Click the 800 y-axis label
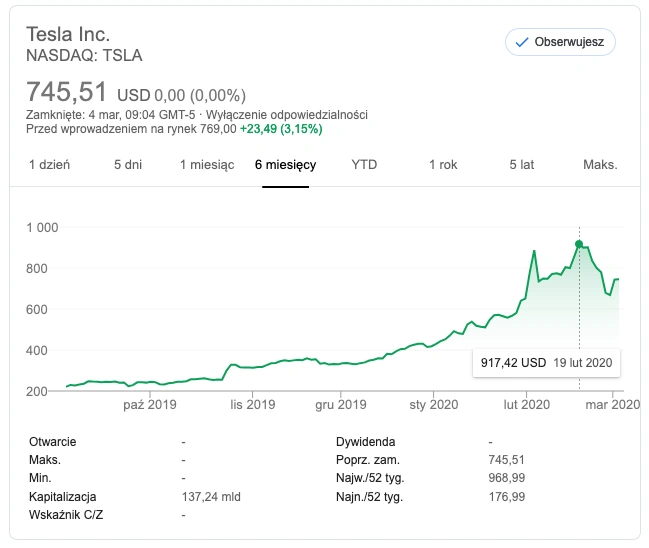The width and height of the screenshot is (649, 548). pos(36,269)
